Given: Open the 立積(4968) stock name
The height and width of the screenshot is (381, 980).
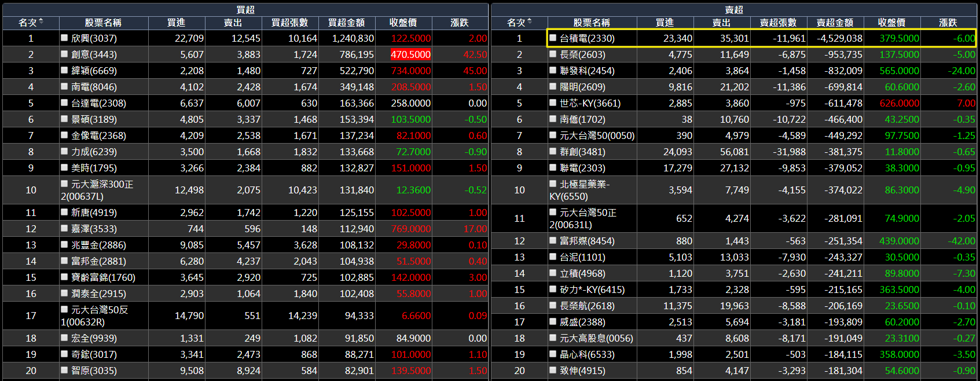Looking at the screenshot, I should 582,273.
